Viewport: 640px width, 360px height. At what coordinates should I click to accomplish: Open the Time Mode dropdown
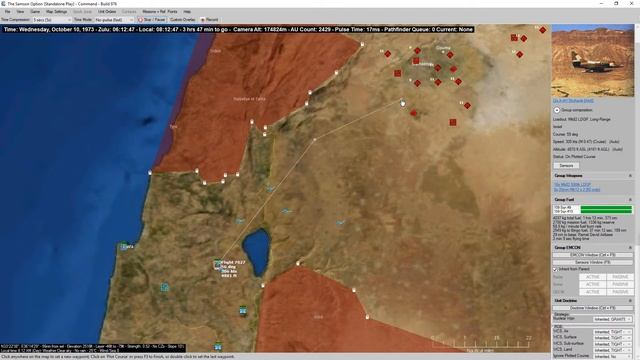[114, 20]
